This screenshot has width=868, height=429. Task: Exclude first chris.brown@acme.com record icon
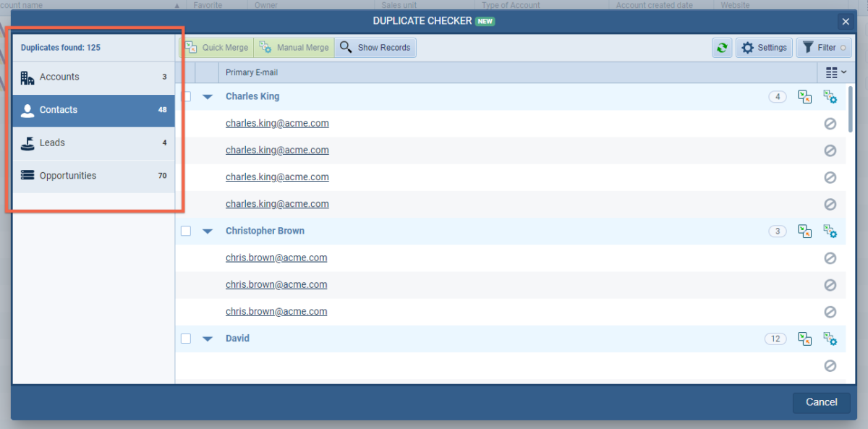pyautogui.click(x=830, y=258)
